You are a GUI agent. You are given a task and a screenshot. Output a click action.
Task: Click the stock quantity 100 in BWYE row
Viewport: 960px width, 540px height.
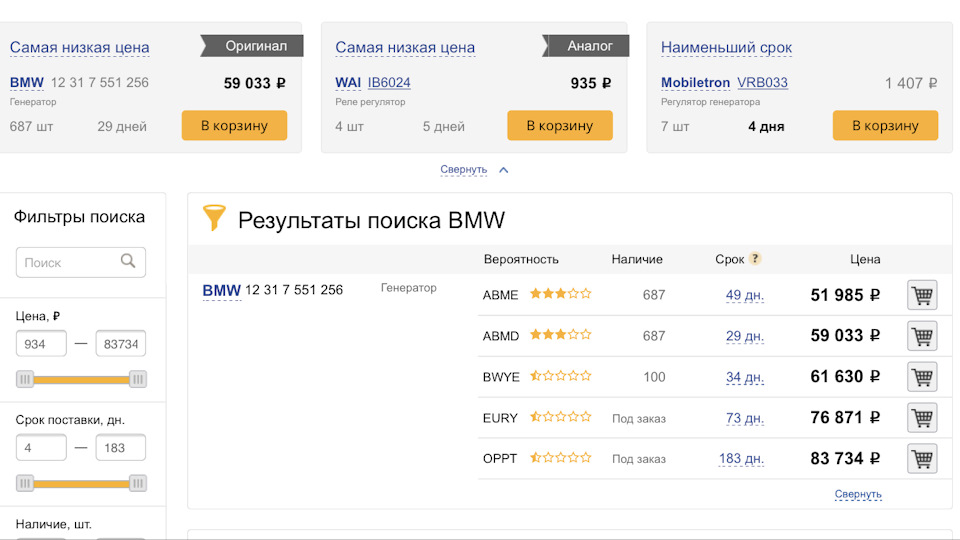[654, 377]
